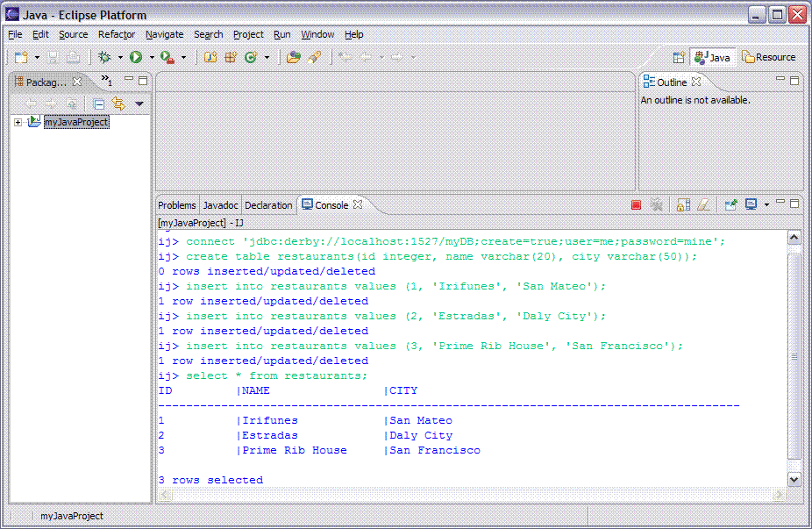This screenshot has width=812, height=529.
Task: Switch to the Problems tab
Action: click(x=177, y=205)
